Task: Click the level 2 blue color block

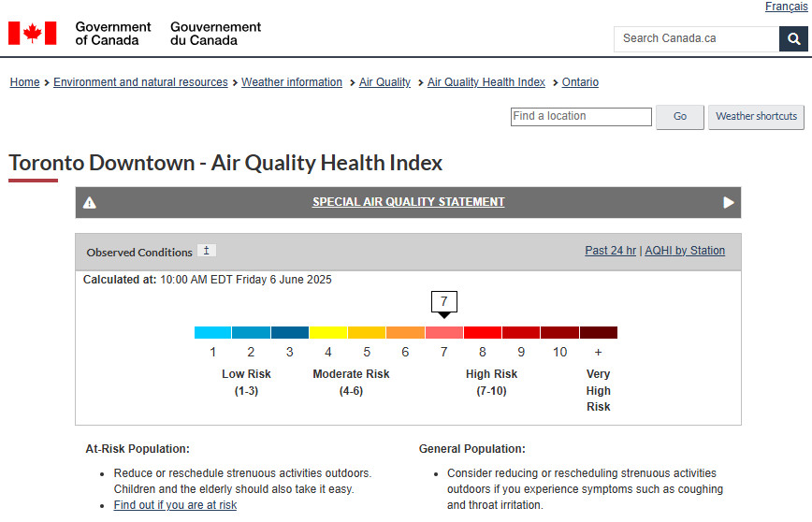Action: pos(251,332)
